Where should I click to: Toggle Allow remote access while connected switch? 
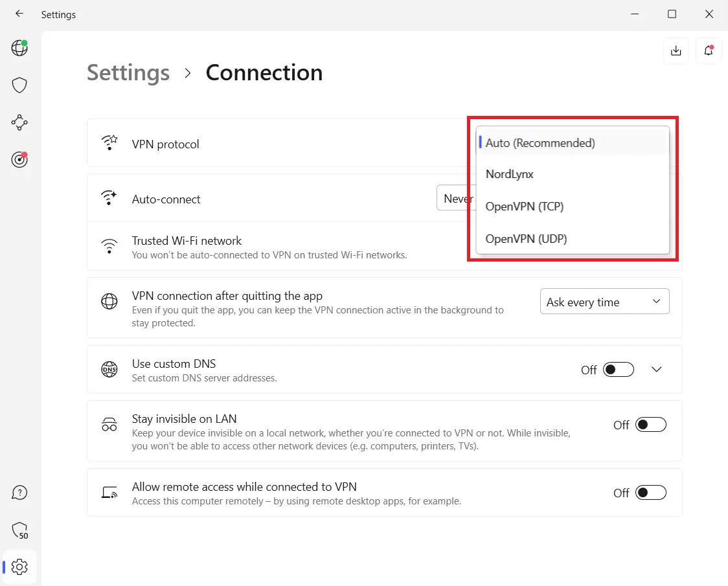pos(651,493)
